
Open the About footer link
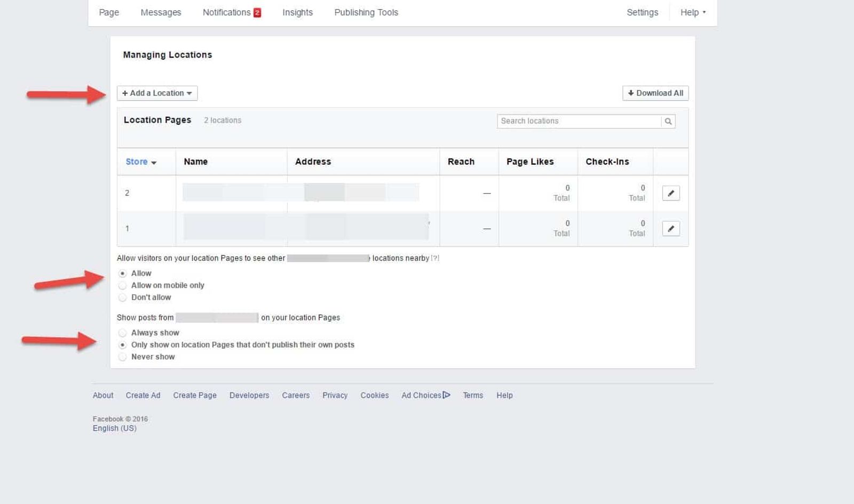coord(103,395)
